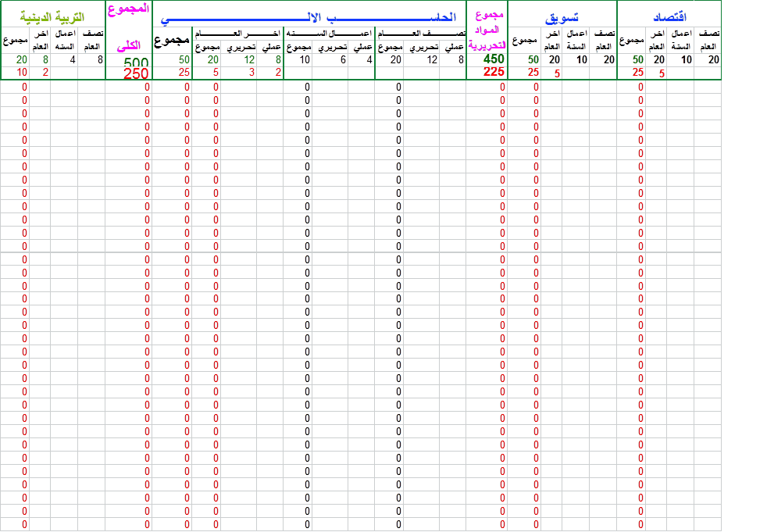This screenshot has width=767, height=532.
Task: Click اخر العام sub-header under تسويق
Action: (x=551, y=40)
